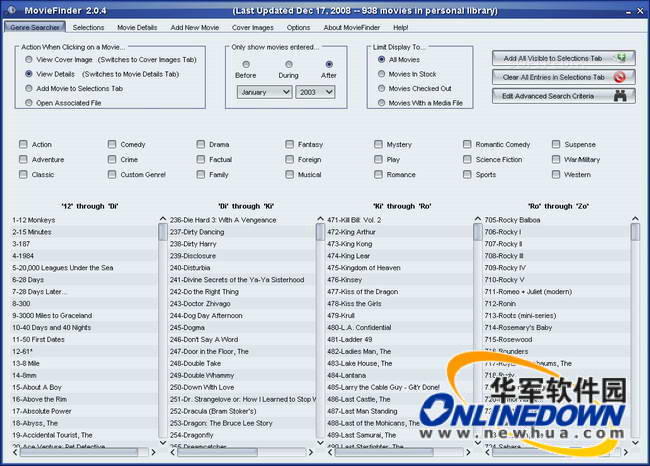Click left arrow of second list horizontal scrollbar

173,452
